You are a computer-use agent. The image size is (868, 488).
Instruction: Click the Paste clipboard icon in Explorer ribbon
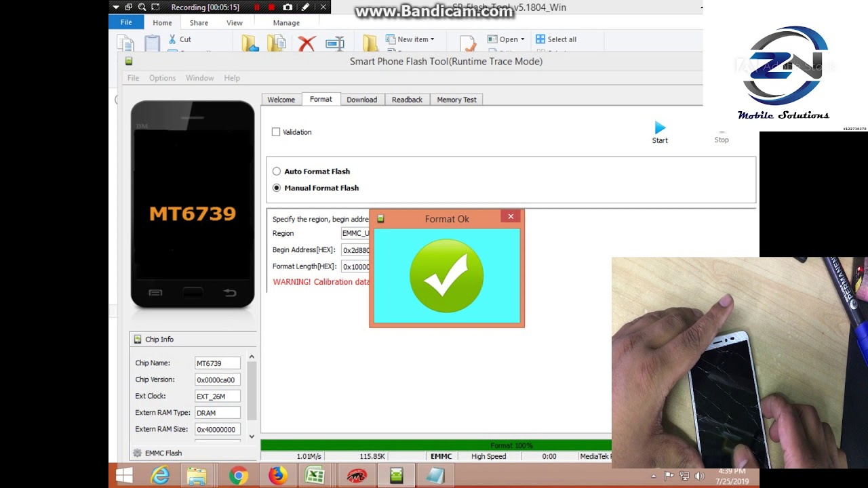point(152,44)
